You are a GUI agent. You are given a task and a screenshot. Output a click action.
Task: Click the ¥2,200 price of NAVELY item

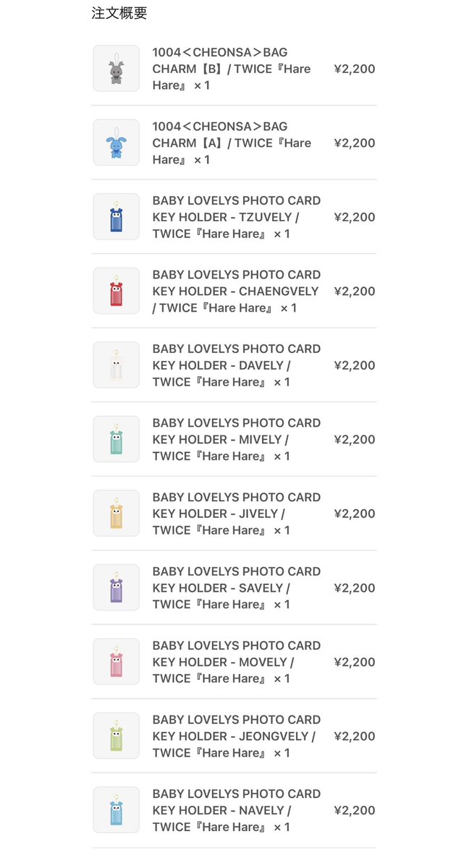click(x=355, y=810)
